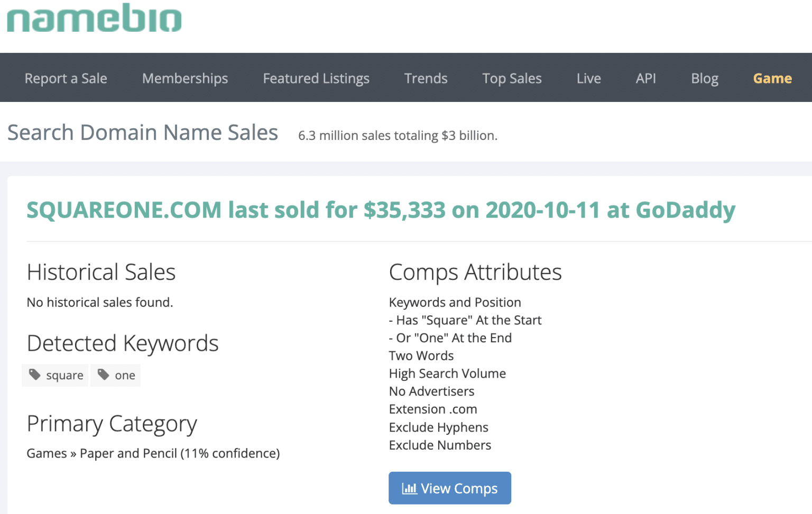Click the bar chart icon in View Comps
The width and height of the screenshot is (812, 514).
pyautogui.click(x=409, y=489)
